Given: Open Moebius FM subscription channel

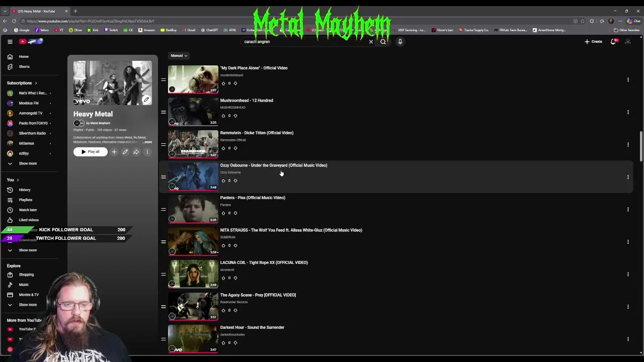Looking at the screenshot, I should coord(29,103).
